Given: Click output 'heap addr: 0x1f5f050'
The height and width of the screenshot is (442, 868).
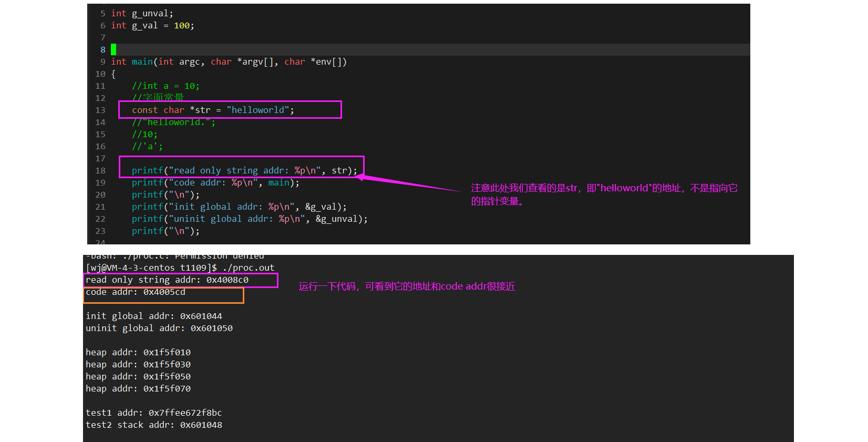Looking at the screenshot, I should [138, 377].
